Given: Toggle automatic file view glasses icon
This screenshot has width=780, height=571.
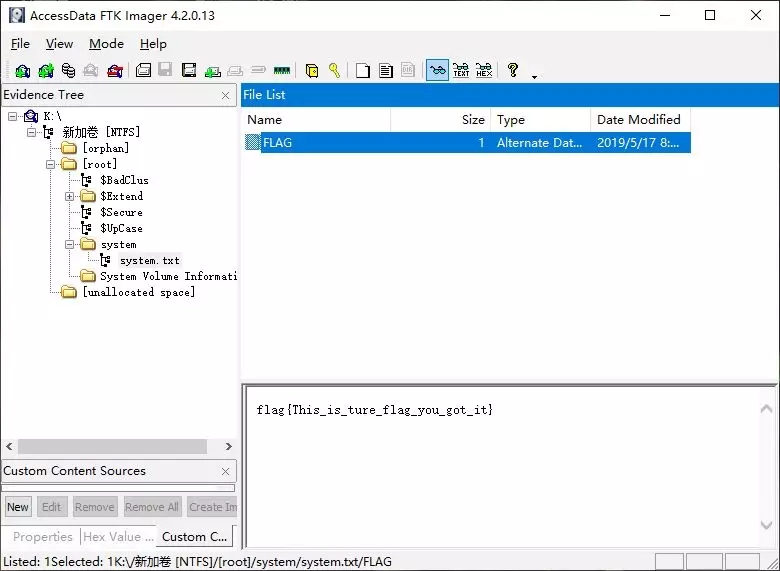Looking at the screenshot, I should point(437,71).
